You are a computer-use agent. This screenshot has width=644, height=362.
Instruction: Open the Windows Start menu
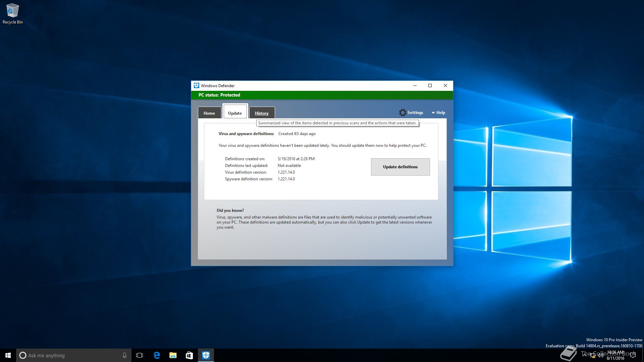point(8,355)
